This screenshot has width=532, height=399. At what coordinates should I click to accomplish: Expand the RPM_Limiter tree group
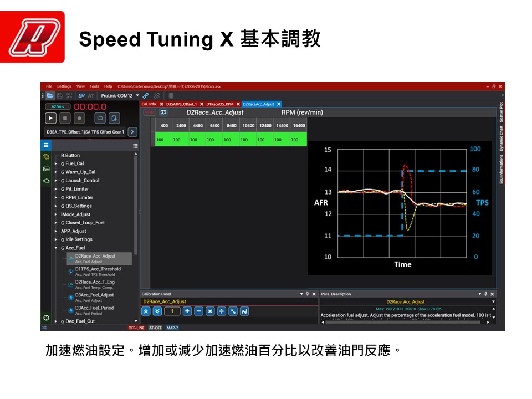coord(55,197)
